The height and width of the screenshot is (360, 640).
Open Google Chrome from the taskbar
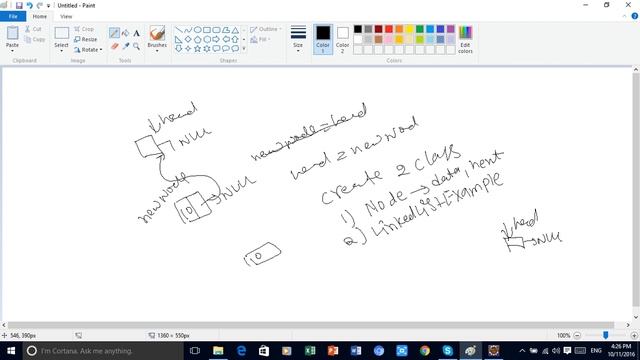424,351
